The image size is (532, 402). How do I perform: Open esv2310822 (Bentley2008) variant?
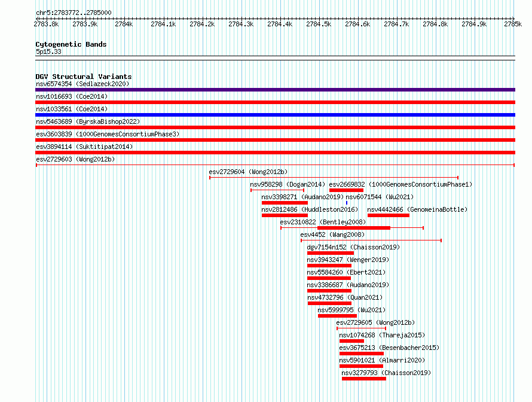pyautogui.click(x=323, y=222)
